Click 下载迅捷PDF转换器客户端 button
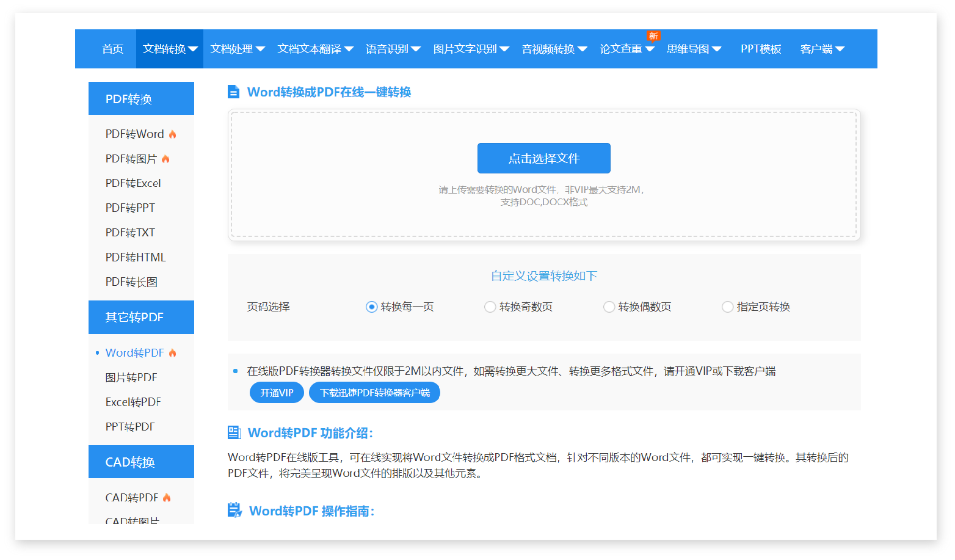 375,393
